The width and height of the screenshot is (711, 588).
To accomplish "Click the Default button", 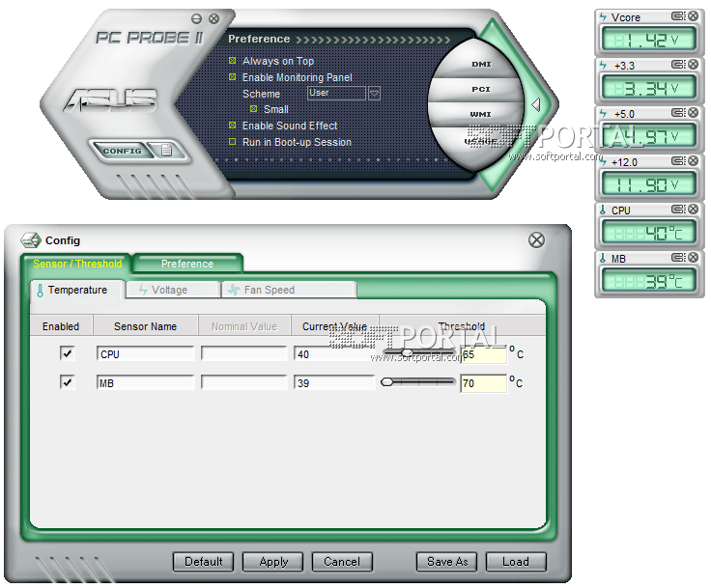I will (x=203, y=562).
